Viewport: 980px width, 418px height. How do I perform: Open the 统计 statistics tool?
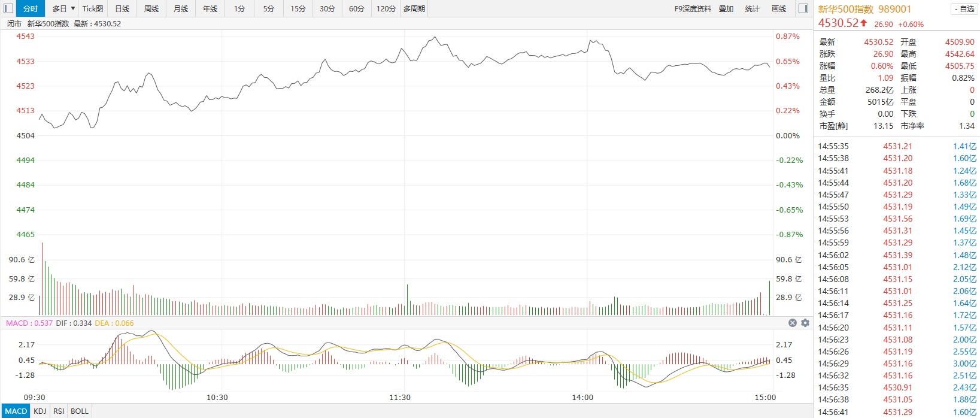pyautogui.click(x=753, y=8)
